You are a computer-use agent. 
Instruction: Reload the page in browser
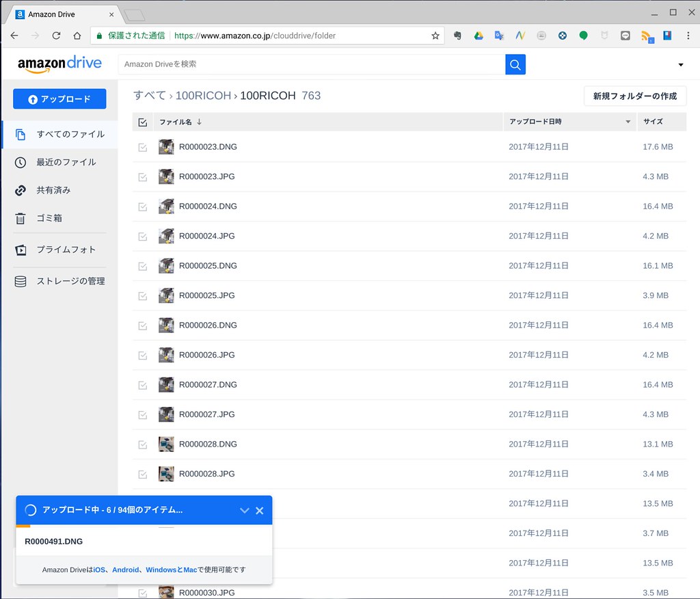point(56,36)
